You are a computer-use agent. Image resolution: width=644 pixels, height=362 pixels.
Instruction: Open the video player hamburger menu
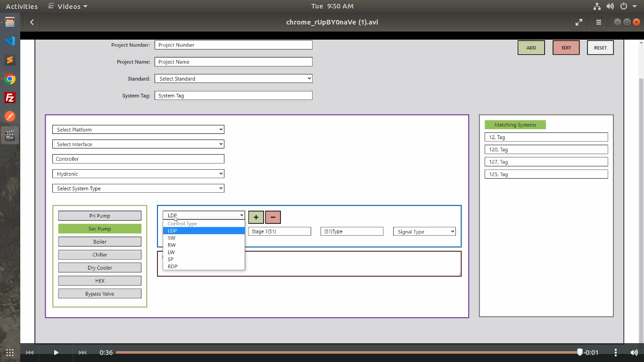coord(599,22)
